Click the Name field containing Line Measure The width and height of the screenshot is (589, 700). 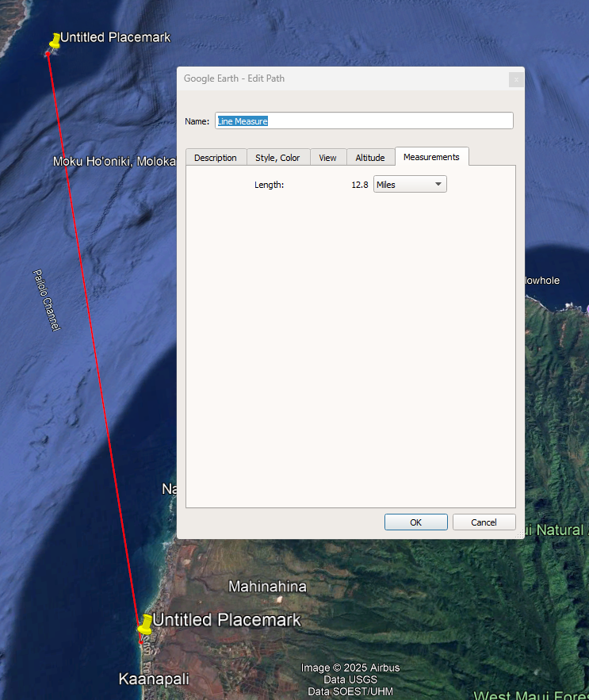point(364,121)
